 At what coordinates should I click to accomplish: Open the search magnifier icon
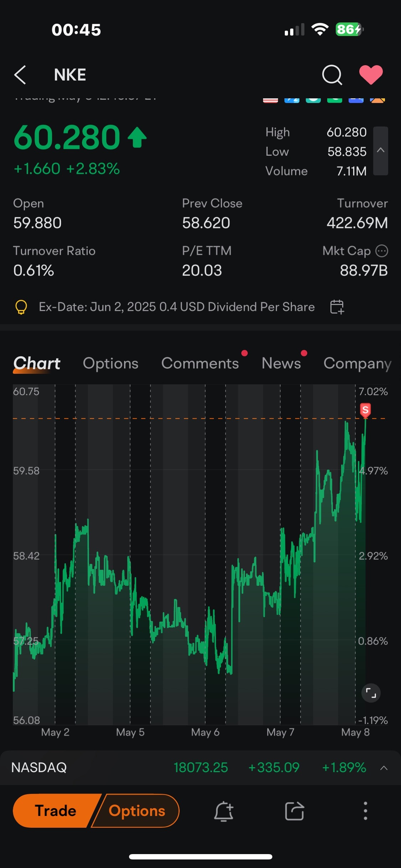pos(332,75)
